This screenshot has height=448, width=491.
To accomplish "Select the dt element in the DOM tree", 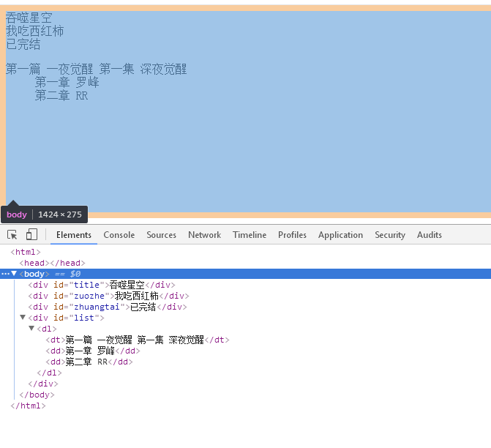I will tap(138, 340).
